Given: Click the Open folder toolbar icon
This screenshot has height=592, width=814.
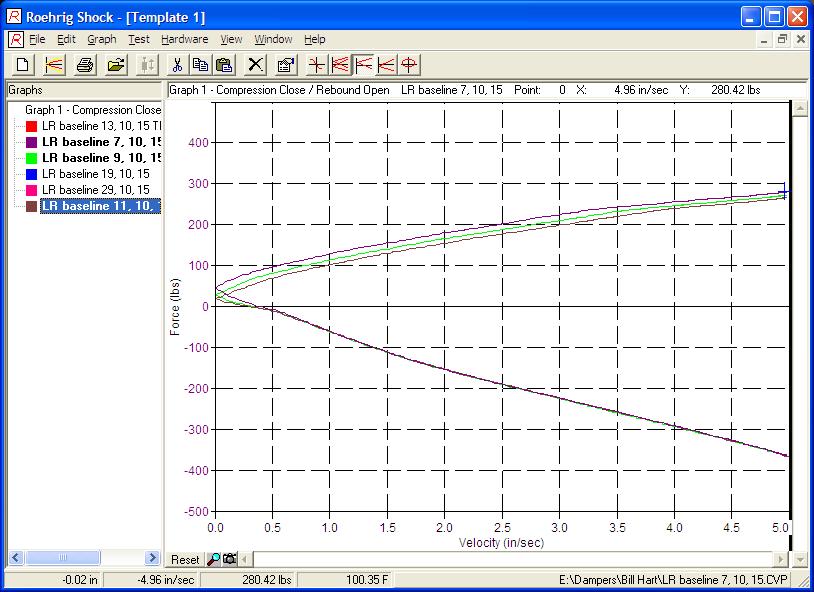Looking at the screenshot, I should (x=116, y=65).
